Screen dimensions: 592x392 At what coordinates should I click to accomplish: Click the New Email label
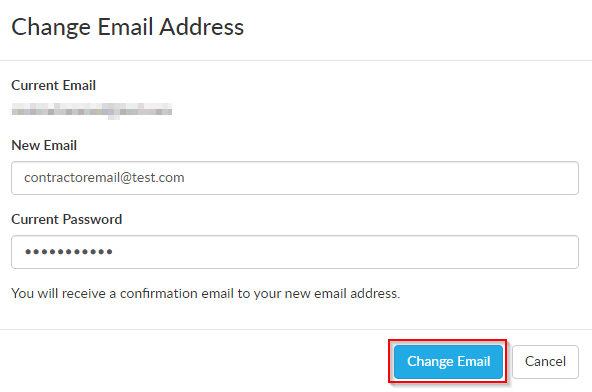(x=44, y=145)
